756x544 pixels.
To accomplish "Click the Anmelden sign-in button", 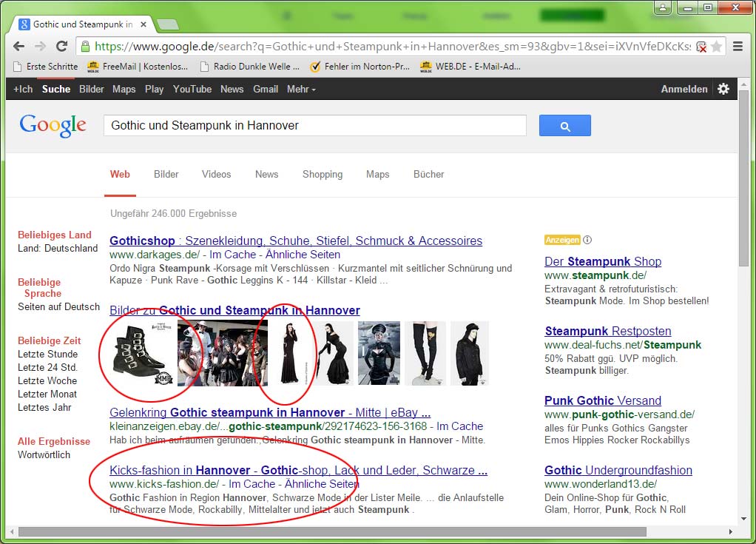I will (684, 90).
